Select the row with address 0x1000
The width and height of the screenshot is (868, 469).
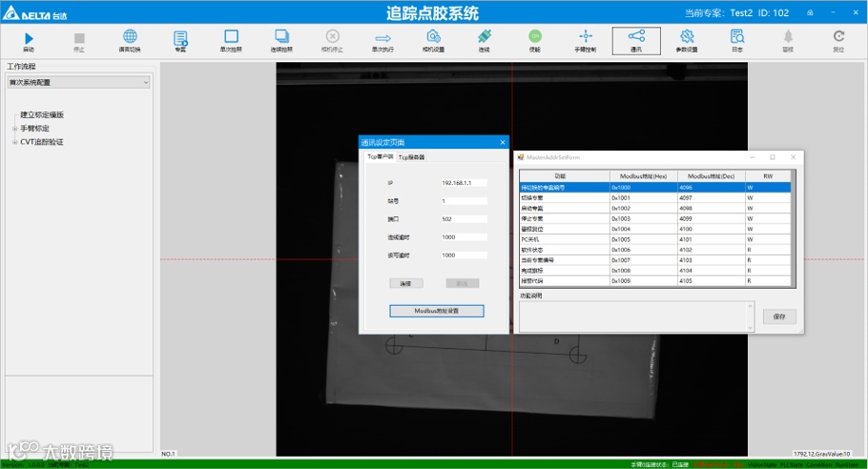(x=655, y=188)
